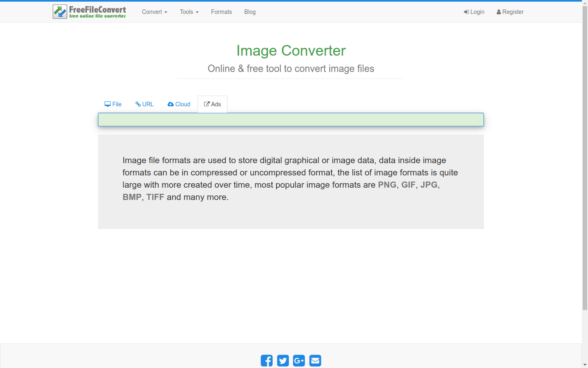Click the Register option
This screenshot has width=588, height=368.
pyautogui.click(x=510, y=12)
